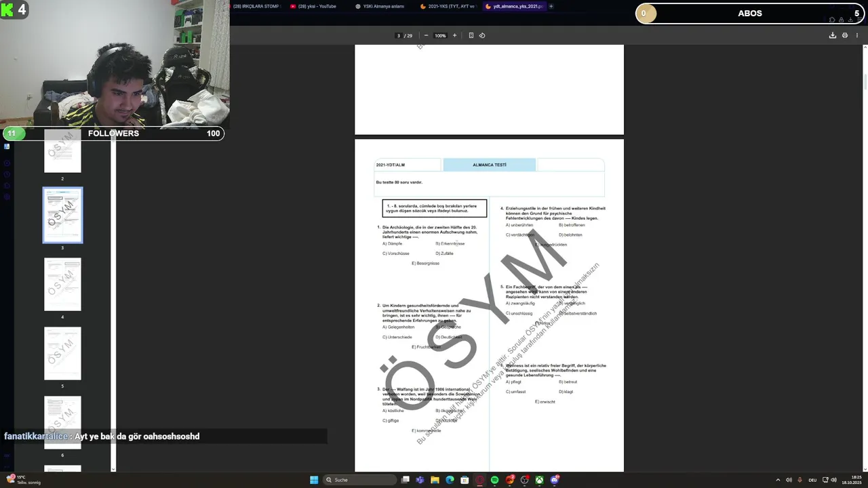This screenshot has width=868, height=488.
Task: Click 'Bu testte 80 soru vardır.' text
Action: pos(399,182)
